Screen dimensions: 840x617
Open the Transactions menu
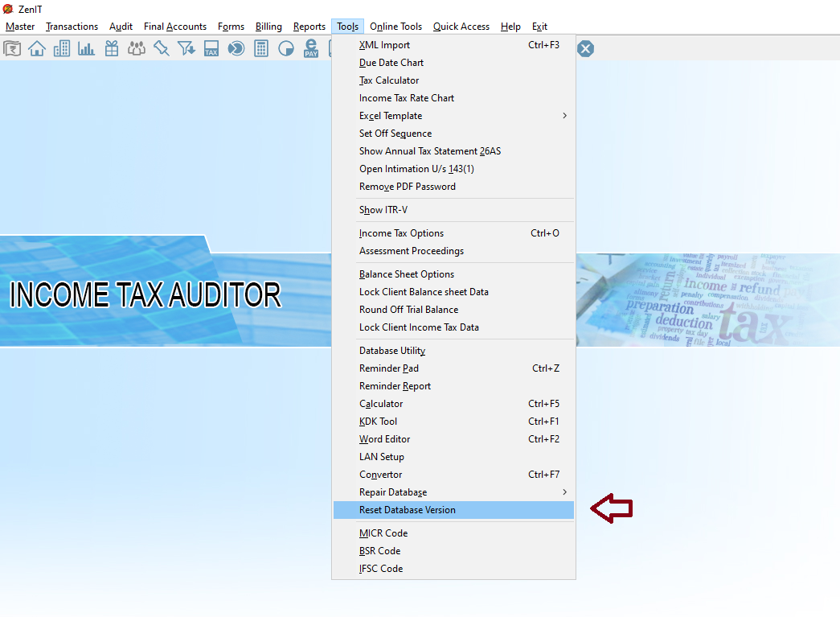click(72, 27)
